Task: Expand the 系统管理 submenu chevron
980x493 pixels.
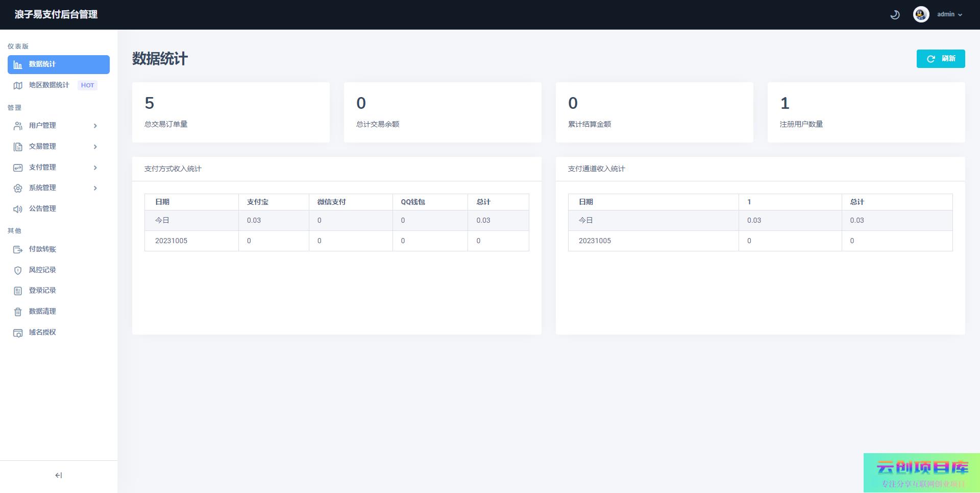Action: tap(95, 188)
